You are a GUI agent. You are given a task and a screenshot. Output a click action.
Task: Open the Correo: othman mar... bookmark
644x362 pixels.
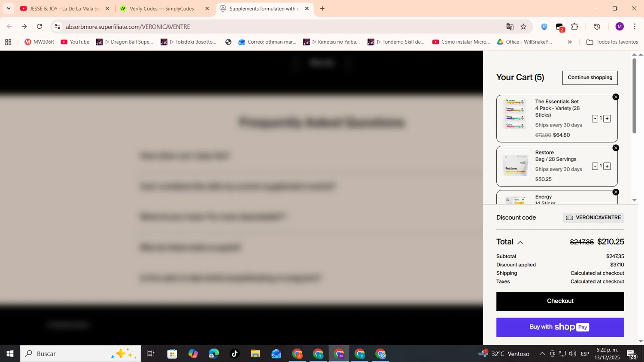tap(267, 42)
